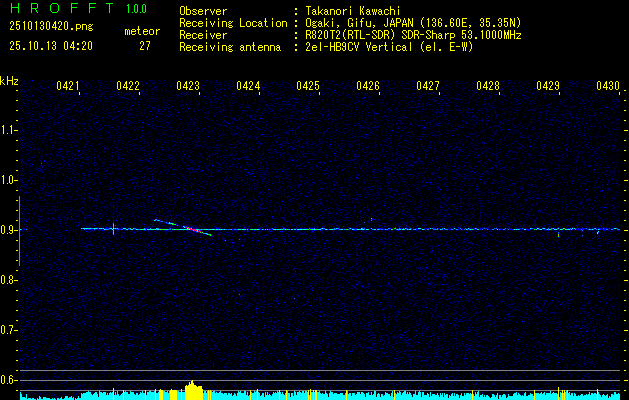Click the 0.9 kHz axis label
629x400 pixels.
click(x=9, y=230)
